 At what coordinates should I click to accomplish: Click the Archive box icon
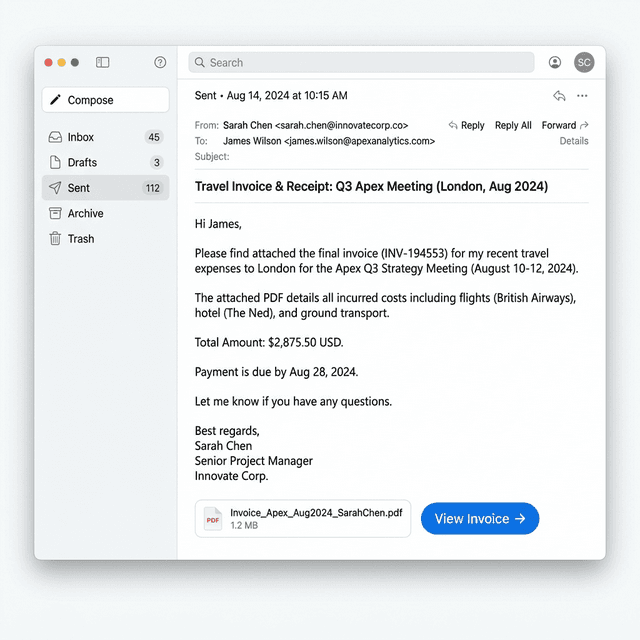pos(55,213)
